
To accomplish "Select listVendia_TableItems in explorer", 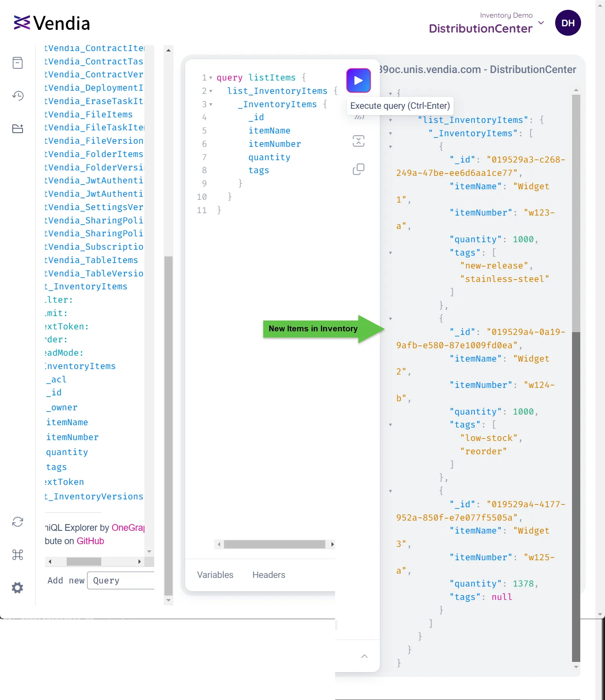I will pyautogui.click(x=92, y=260).
